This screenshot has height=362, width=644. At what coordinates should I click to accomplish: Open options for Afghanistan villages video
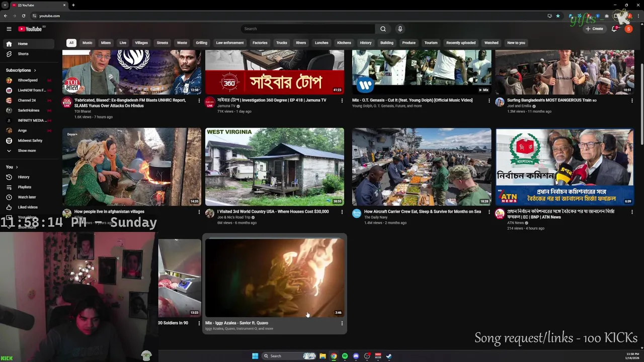(x=199, y=212)
